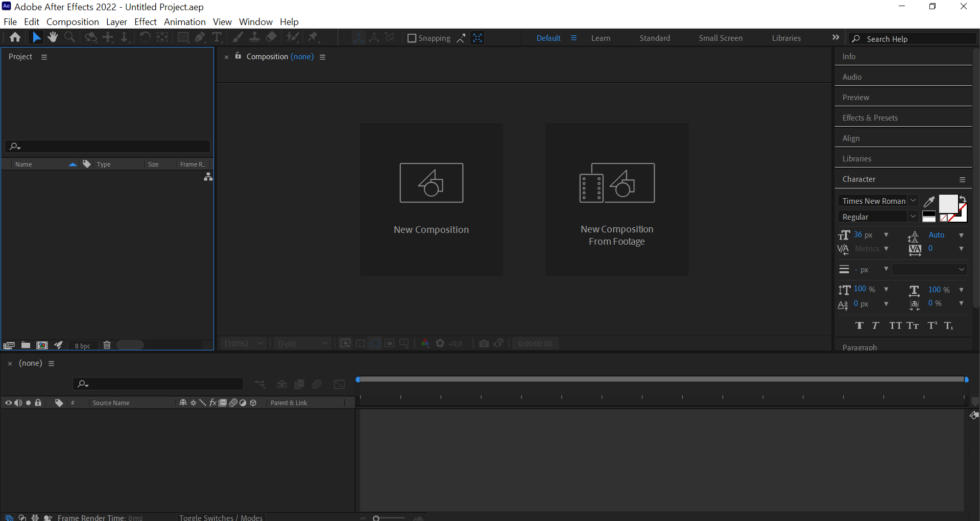Pick font color with eyedropper
The width and height of the screenshot is (980, 521).
(929, 201)
